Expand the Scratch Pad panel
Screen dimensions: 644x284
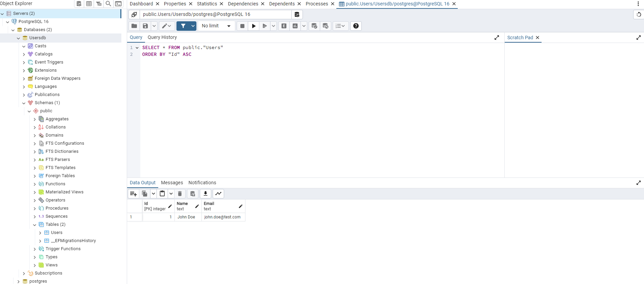(x=639, y=38)
